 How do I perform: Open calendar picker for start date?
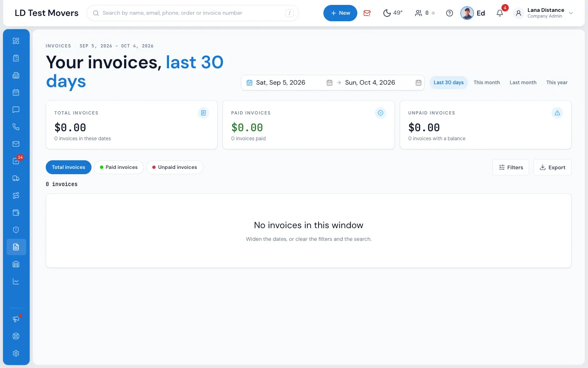coord(330,83)
